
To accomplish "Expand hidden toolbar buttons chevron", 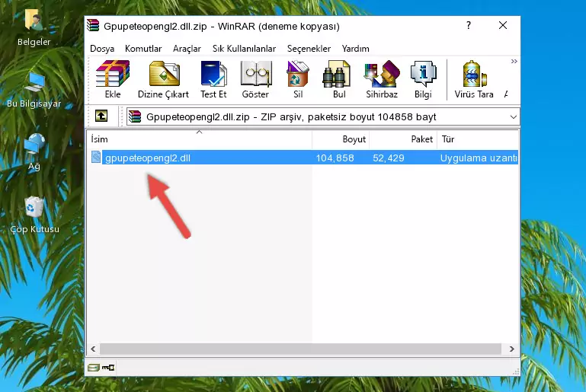I will pyautogui.click(x=514, y=61).
